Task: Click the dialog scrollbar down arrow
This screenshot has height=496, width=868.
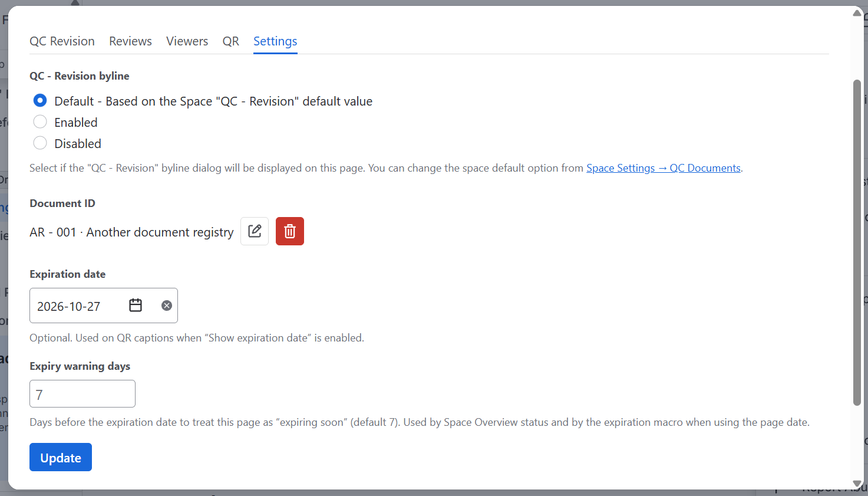Action: pyautogui.click(x=857, y=483)
